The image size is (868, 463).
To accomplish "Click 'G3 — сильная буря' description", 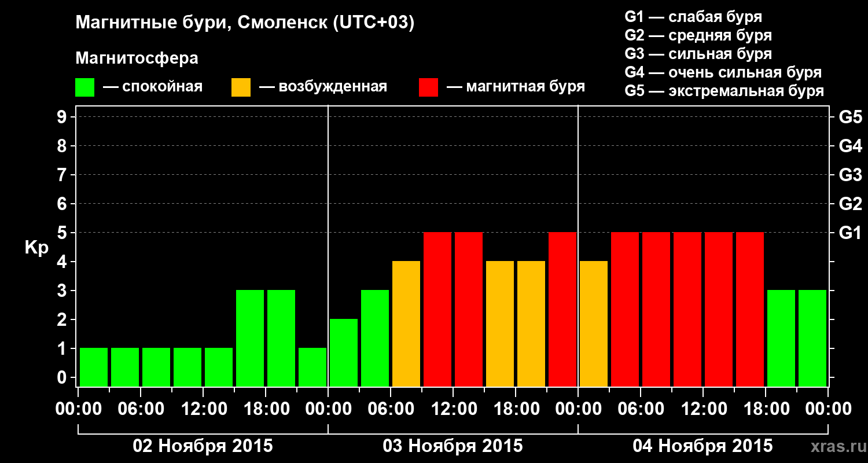I will point(698,53).
